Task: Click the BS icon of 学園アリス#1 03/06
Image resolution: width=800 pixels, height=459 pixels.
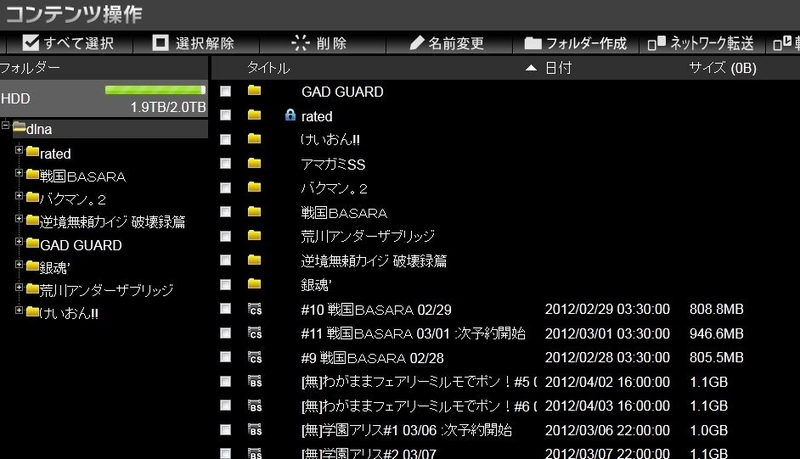Action: click(x=255, y=429)
